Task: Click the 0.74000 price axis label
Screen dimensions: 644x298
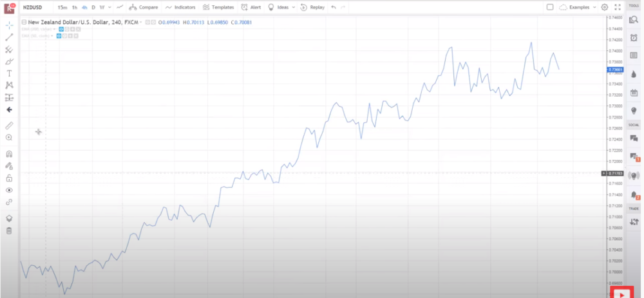Action: [x=615, y=51]
